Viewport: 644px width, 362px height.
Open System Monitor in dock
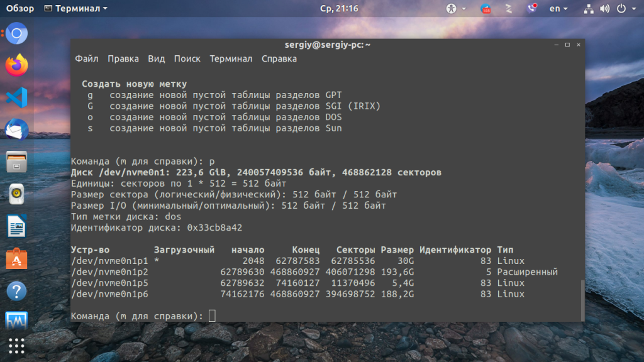coord(17,321)
